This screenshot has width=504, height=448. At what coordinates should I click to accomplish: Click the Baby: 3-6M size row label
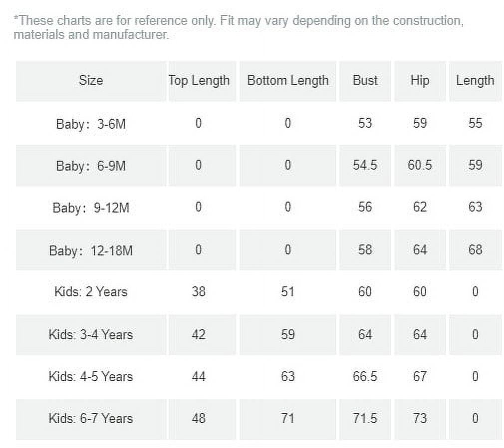click(x=91, y=124)
